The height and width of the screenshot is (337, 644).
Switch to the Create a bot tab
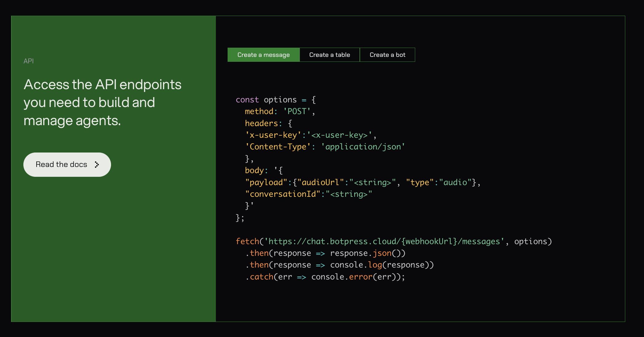pyautogui.click(x=387, y=55)
